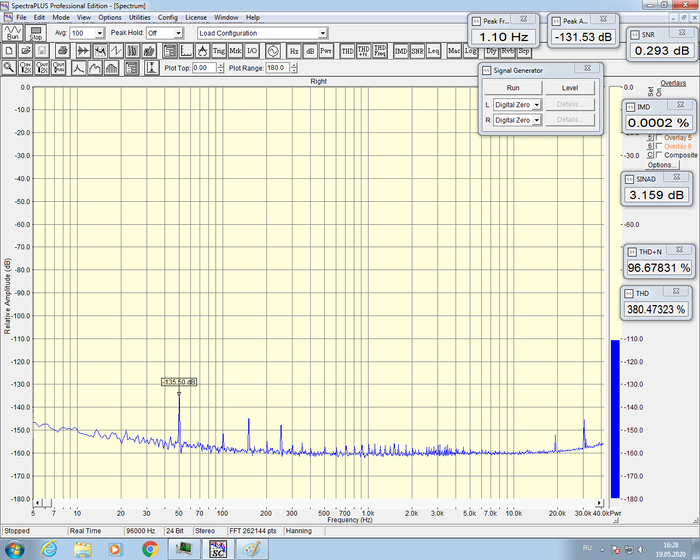The image size is (700, 560).
Task: Click the Run analyzer toolbar button
Action: click(12, 33)
